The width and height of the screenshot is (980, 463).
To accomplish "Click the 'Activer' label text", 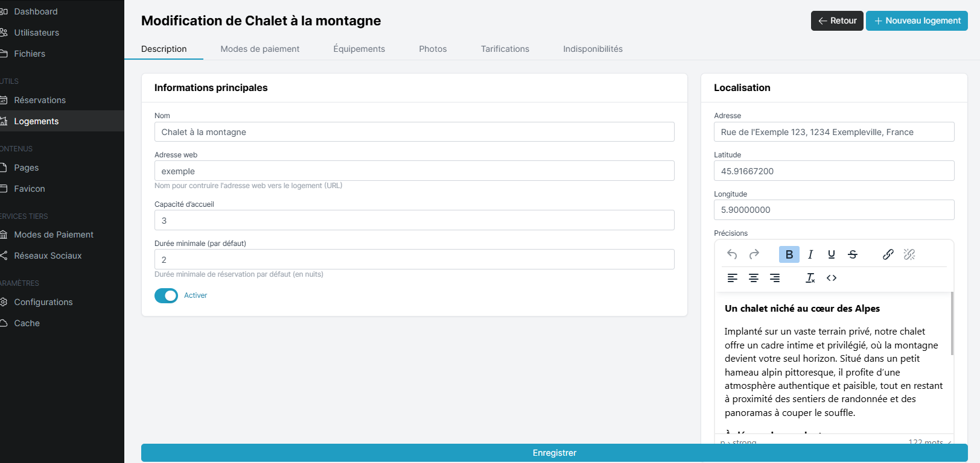I will [x=196, y=295].
